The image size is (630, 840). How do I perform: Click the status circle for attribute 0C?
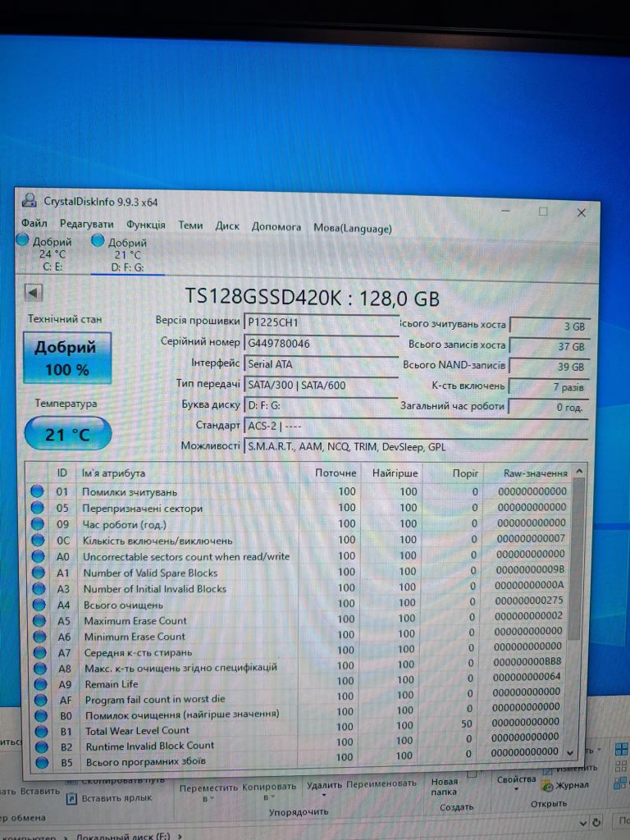pos(38,540)
